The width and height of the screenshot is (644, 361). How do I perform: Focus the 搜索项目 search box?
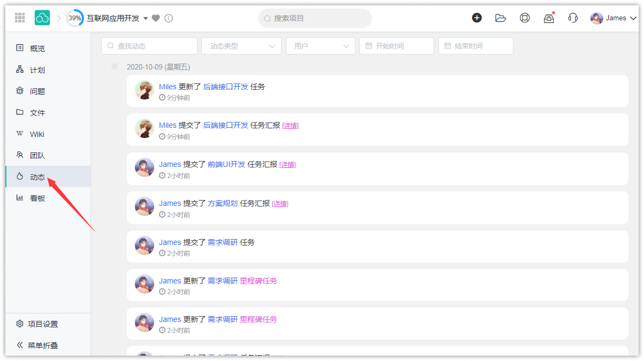point(315,18)
